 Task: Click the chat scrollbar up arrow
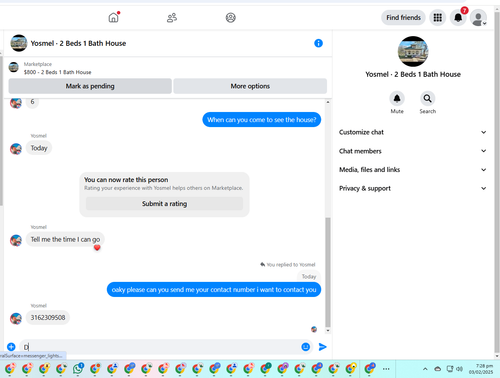[328, 102]
